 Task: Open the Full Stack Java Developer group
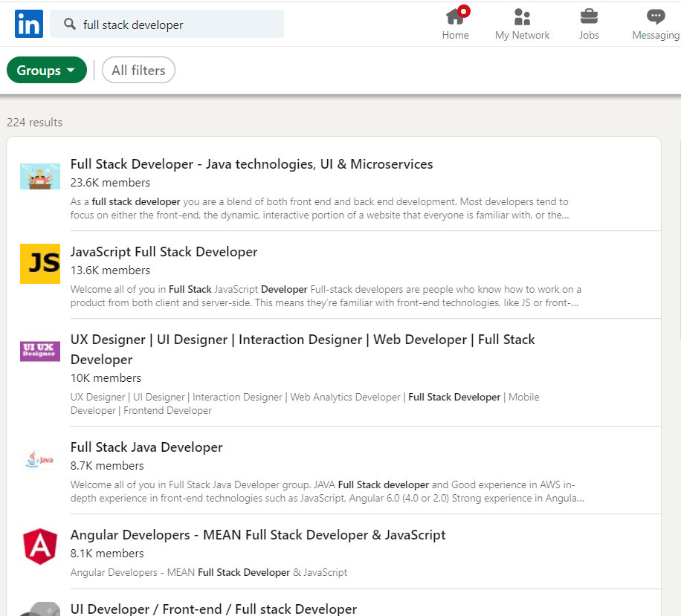(x=146, y=447)
